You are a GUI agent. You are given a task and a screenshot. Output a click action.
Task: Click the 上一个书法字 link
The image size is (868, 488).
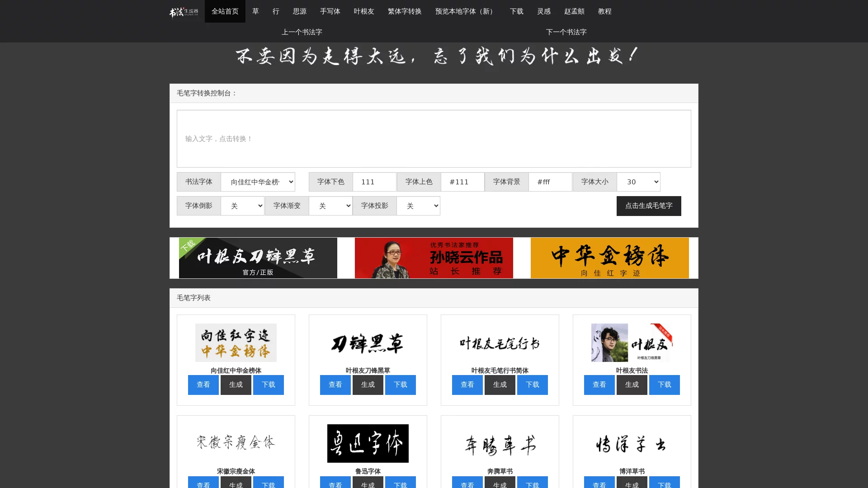click(x=302, y=32)
